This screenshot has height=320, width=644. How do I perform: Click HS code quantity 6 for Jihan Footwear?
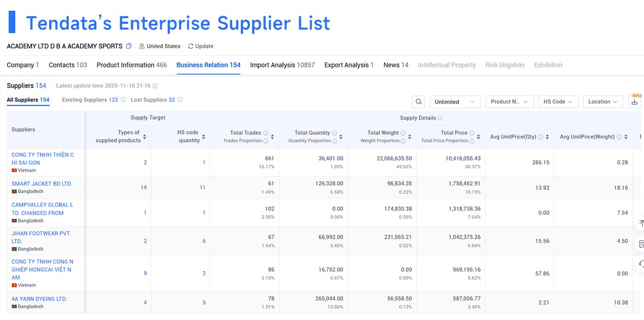[204, 241]
